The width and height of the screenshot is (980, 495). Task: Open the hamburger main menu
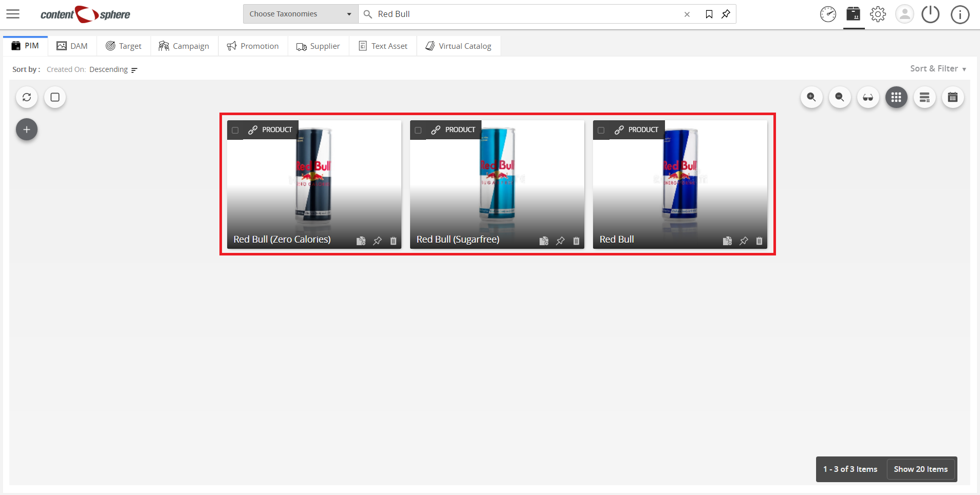coord(13,14)
